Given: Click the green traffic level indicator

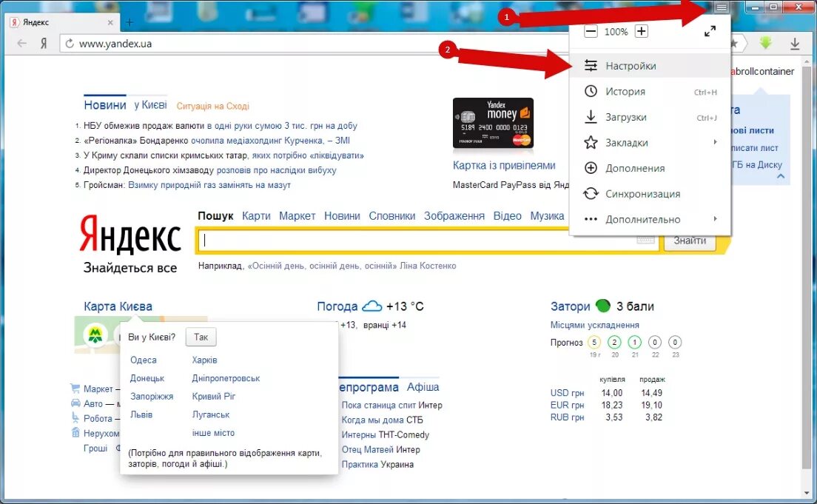Looking at the screenshot, I should point(603,306).
